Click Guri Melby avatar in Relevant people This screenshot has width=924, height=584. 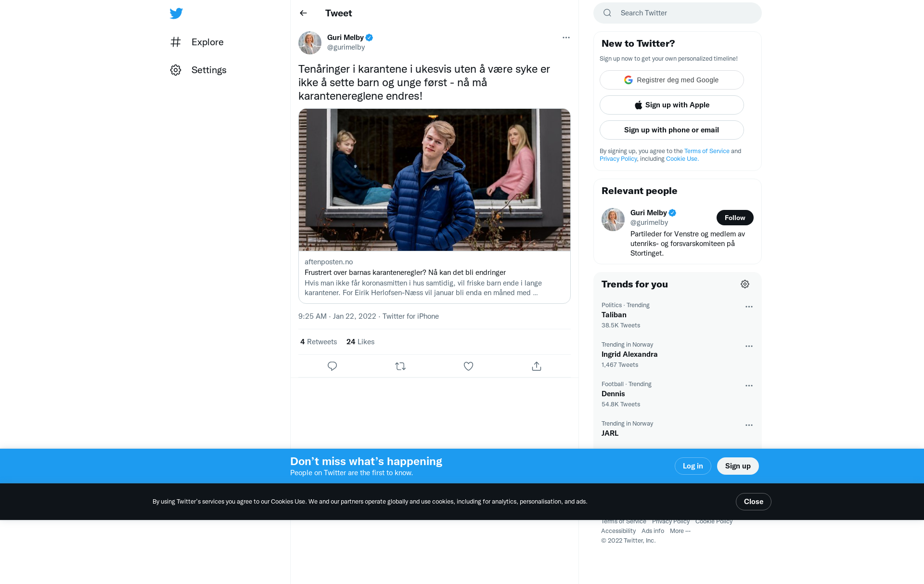point(613,220)
